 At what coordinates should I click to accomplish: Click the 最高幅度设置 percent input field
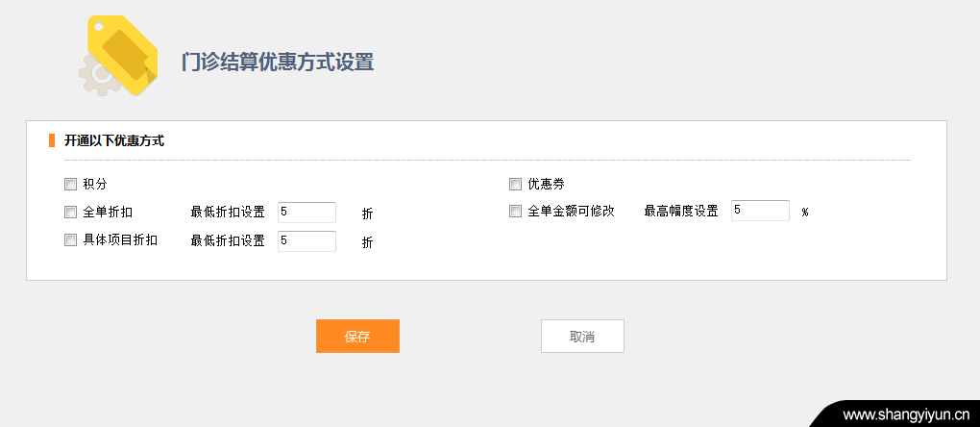click(x=761, y=211)
